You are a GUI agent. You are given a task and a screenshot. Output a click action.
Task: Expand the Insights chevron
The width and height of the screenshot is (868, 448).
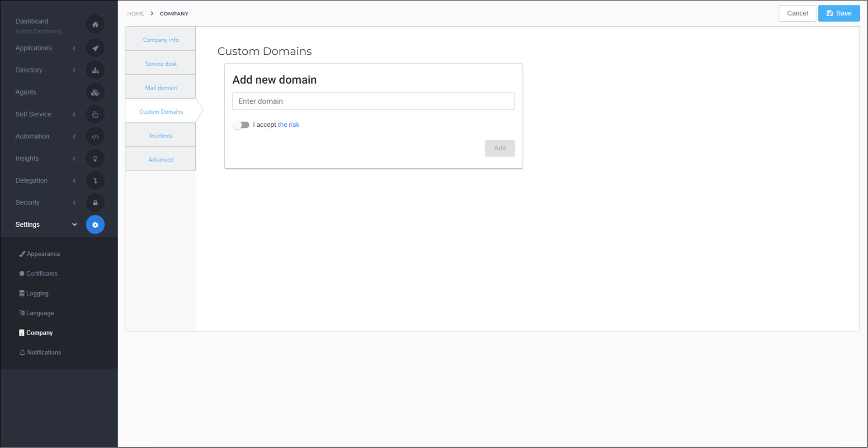click(74, 158)
